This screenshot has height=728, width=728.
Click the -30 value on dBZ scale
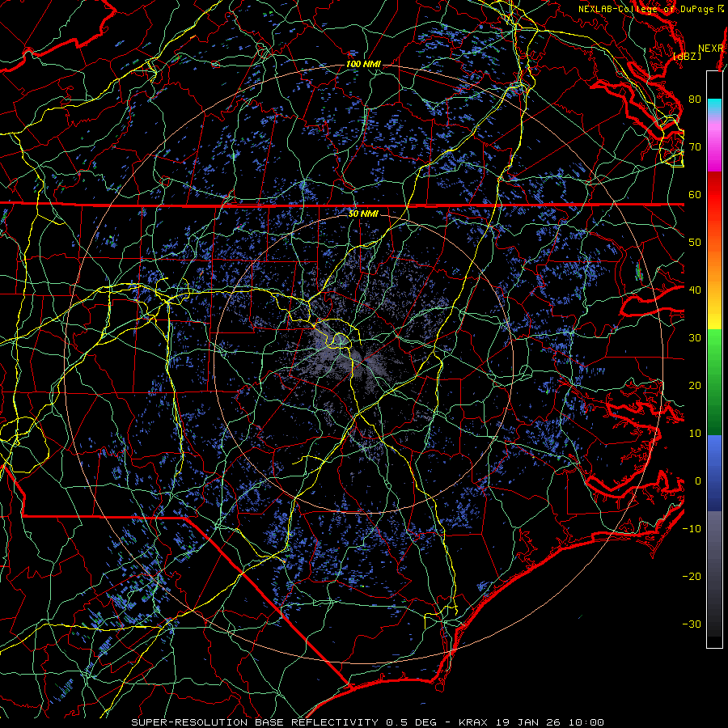[692, 624]
